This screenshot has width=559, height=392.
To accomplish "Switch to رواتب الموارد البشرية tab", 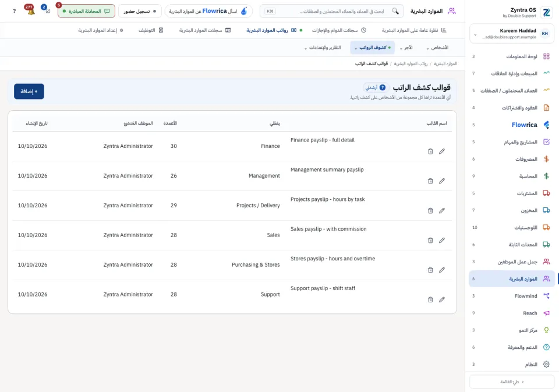I will (x=274, y=30).
